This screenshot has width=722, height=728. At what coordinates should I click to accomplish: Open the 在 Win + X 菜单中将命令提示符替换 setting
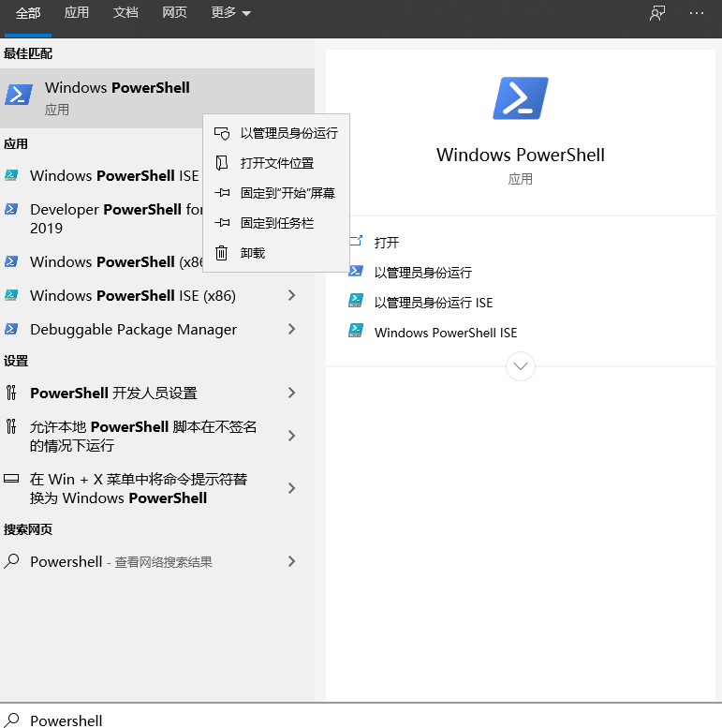coord(156,488)
